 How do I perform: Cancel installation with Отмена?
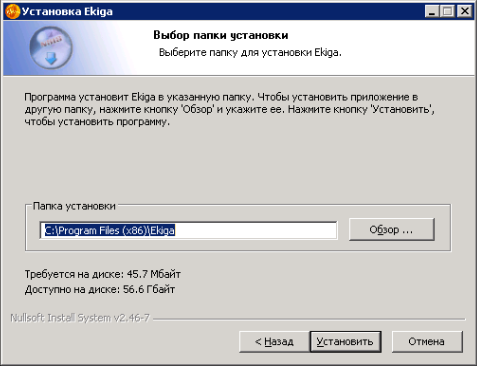(427, 341)
